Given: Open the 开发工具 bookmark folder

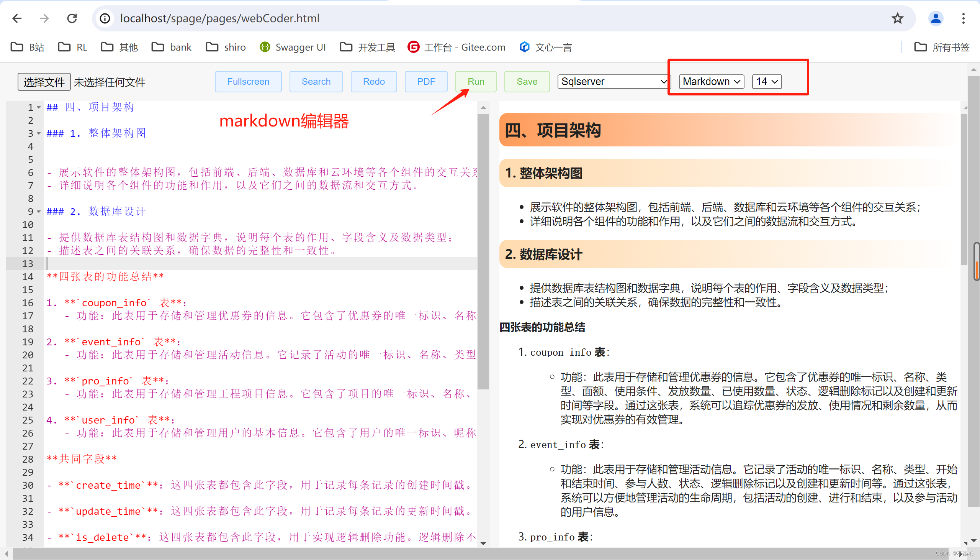Looking at the screenshot, I should point(368,47).
